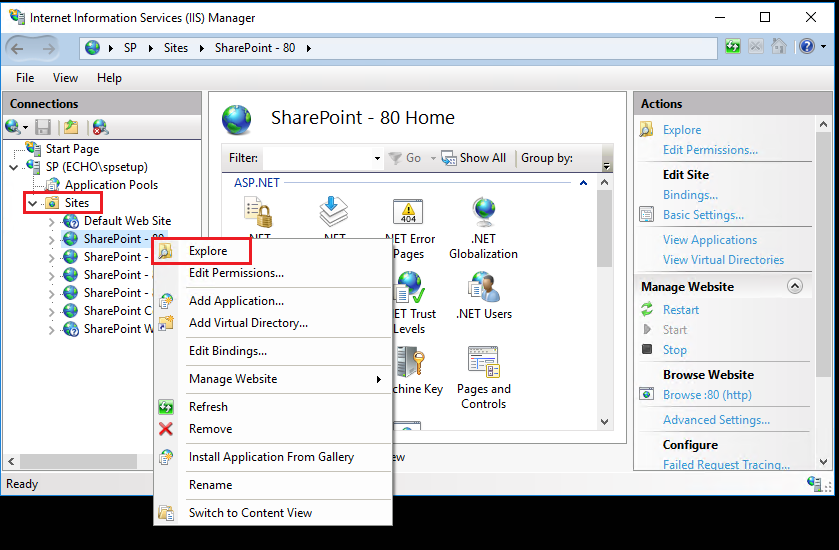
Task: Open the Help menu
Action: pos(109,78)
